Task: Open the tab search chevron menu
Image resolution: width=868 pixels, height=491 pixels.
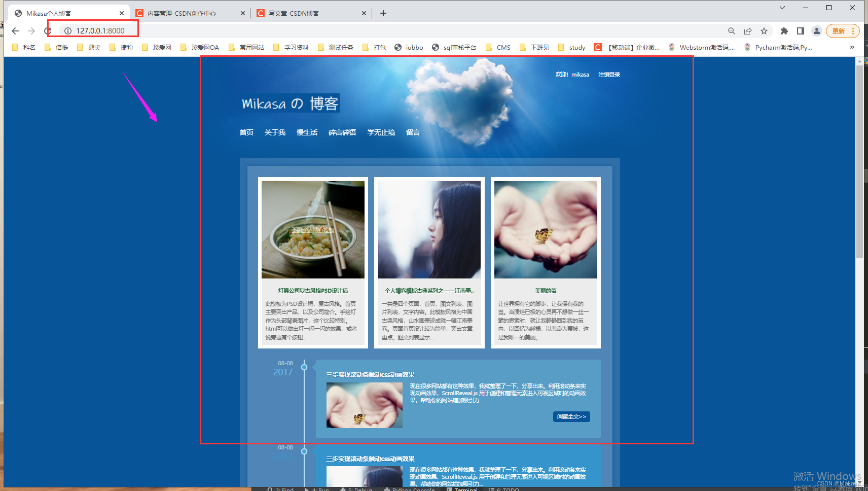Action: click(x=782, y=8)
